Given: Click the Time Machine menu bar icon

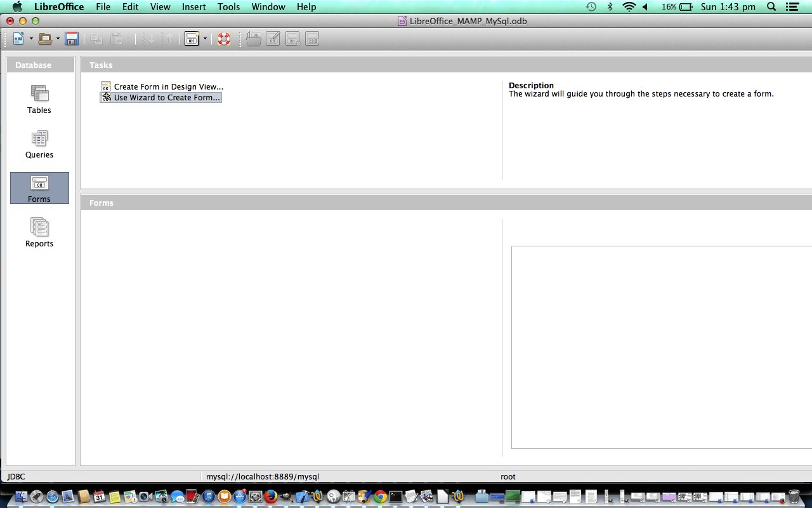Looking at the screenshot, I should (x=591, y=7).
